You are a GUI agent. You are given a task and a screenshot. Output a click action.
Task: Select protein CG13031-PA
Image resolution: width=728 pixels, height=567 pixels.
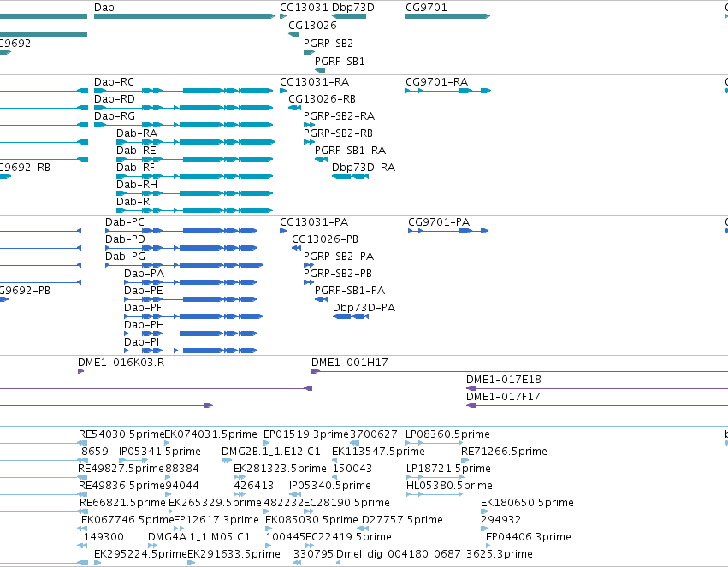tap(283, 231)
